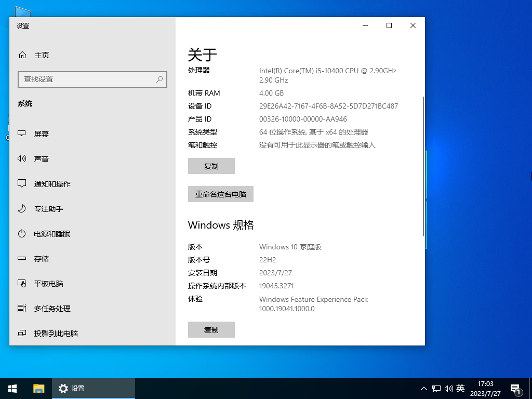Open the date and time in taskbar

coord(485,388)
